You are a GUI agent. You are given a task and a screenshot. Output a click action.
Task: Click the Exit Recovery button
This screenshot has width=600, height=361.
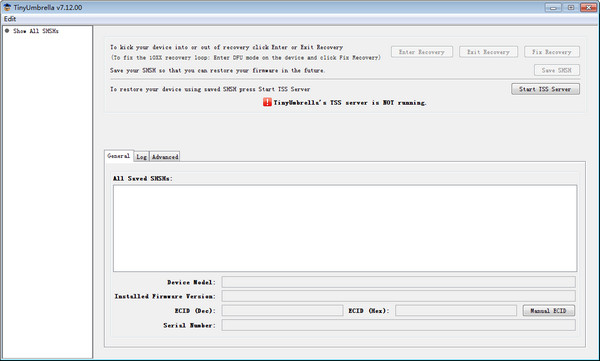(x=488, y=52)
